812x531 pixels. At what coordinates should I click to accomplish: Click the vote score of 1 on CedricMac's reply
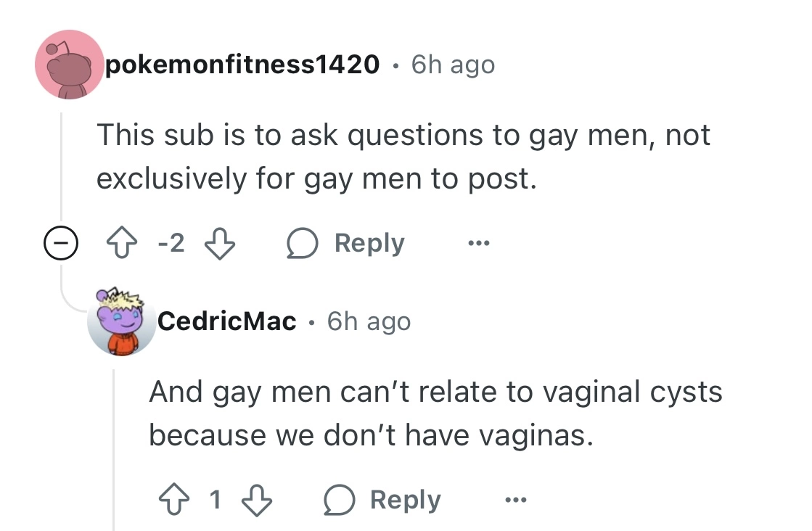click(216, 499)
